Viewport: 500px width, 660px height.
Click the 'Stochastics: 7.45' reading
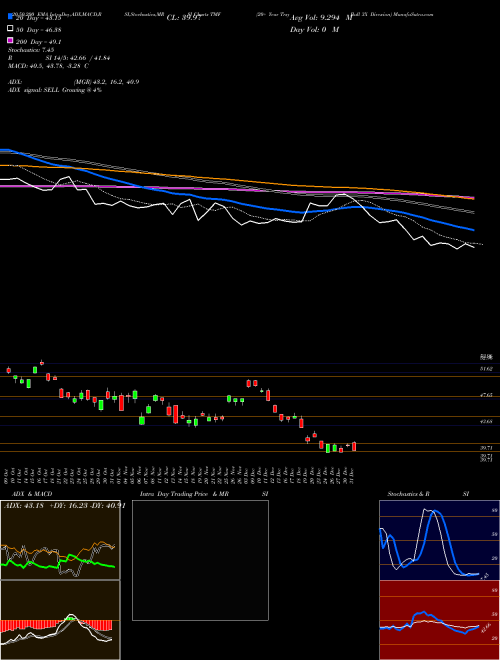click(31, 50)
